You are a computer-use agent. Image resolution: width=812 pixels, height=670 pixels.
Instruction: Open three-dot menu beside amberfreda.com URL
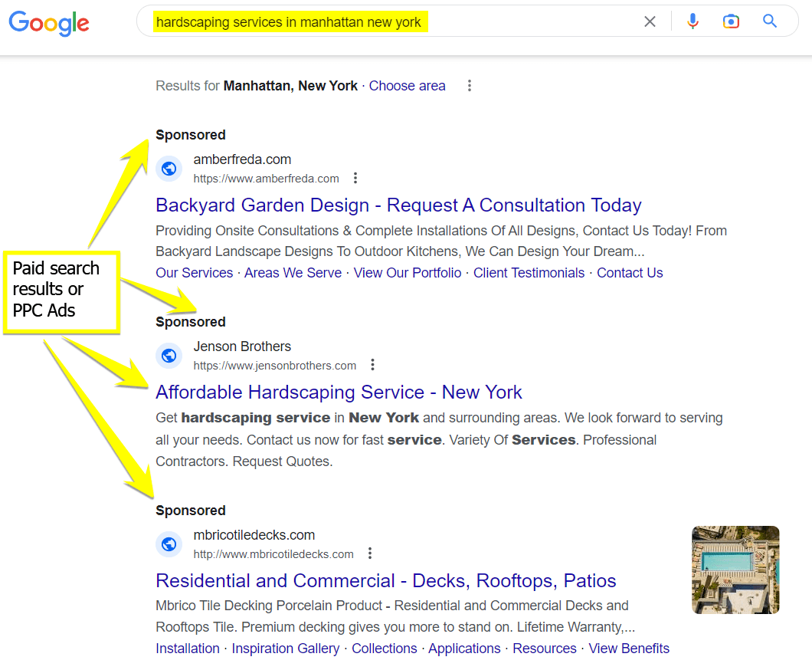(355, 179)
